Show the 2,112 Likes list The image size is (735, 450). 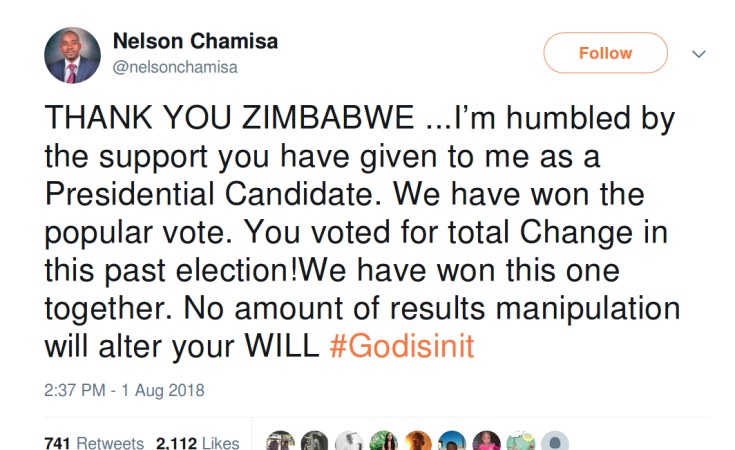[198, 442]
